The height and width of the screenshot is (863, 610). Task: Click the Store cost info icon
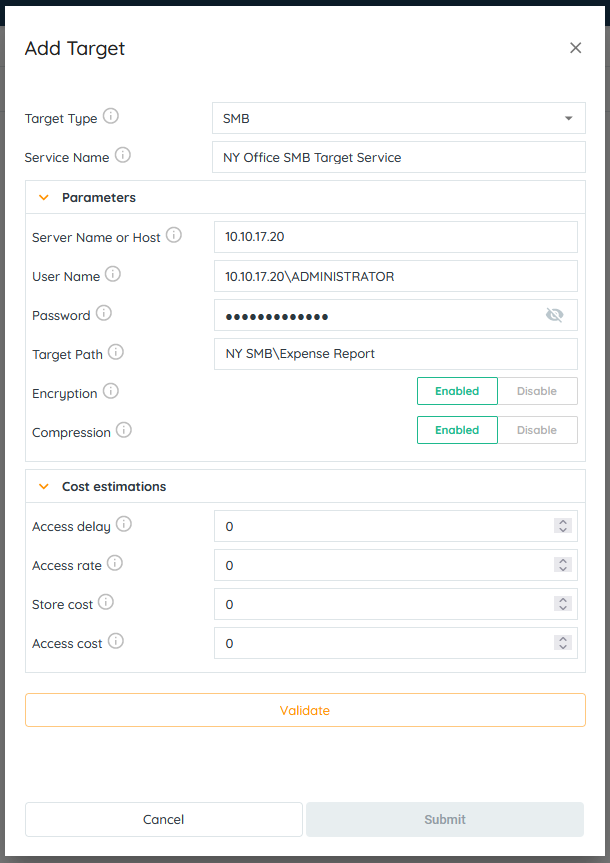tap(106, 603)
